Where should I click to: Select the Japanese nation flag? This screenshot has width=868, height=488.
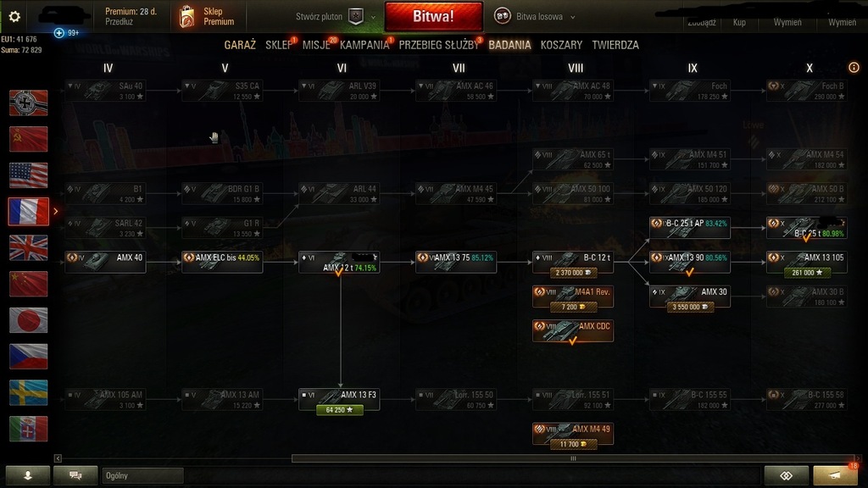tap(28, 320)
